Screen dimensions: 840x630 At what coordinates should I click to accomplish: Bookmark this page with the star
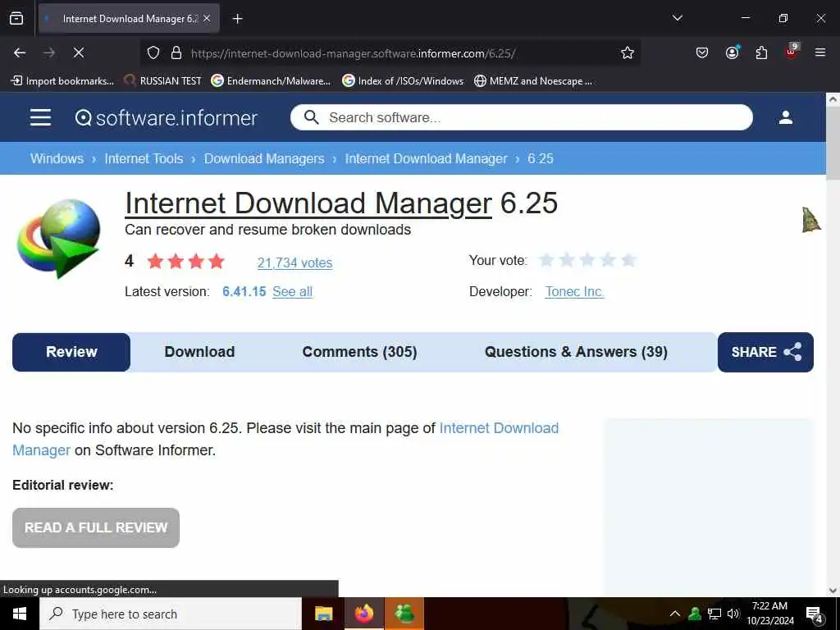[x=628, y=52]
